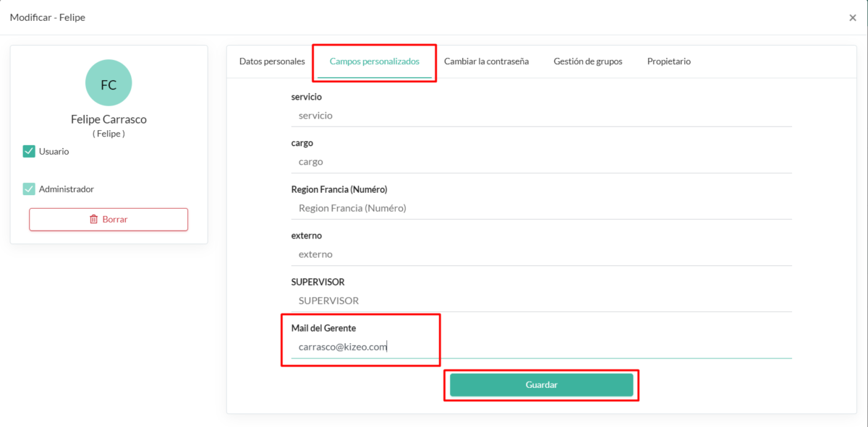
Task: Open the Datos personales tab
Action: click(x=272, y=61)
